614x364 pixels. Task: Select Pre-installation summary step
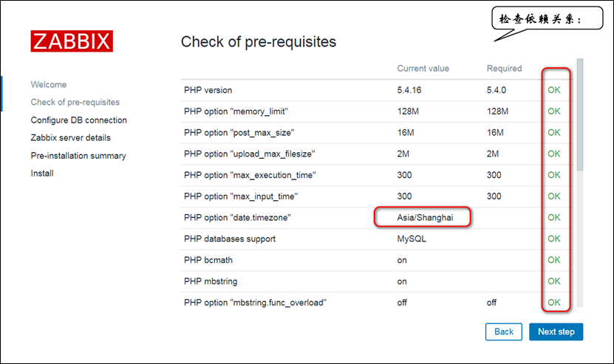[x=78, y=156]
